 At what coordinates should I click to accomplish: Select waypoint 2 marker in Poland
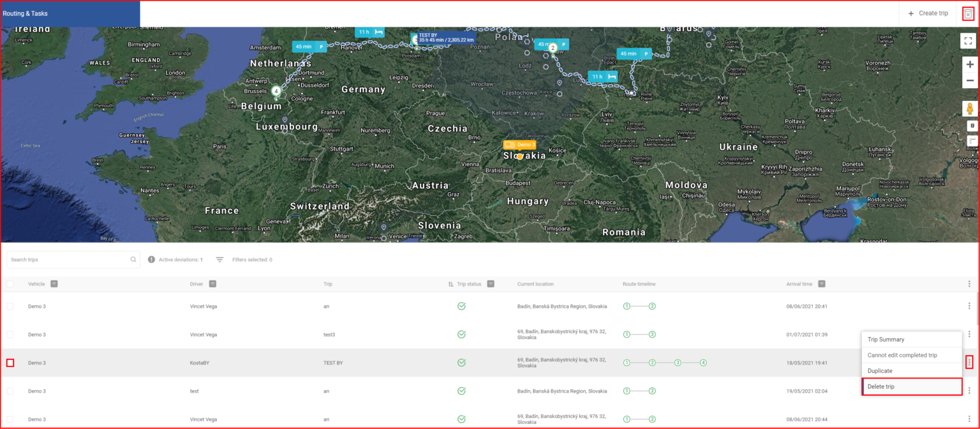coord(553,47)
